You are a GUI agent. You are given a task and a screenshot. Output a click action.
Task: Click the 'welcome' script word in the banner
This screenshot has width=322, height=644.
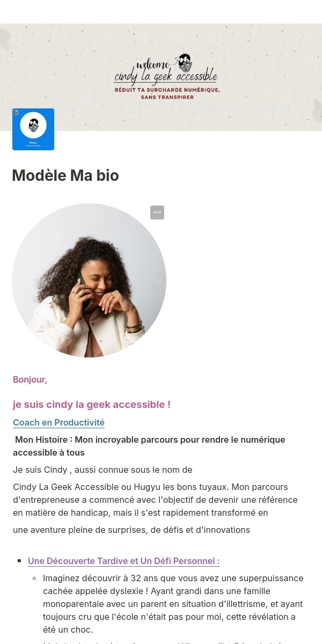(153, 65)
